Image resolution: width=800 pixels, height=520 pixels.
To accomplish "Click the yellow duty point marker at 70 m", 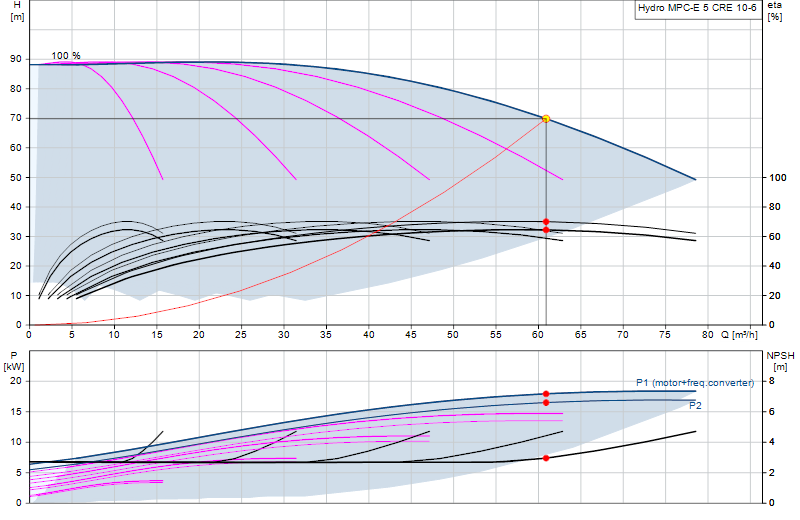I will (546, 119).
